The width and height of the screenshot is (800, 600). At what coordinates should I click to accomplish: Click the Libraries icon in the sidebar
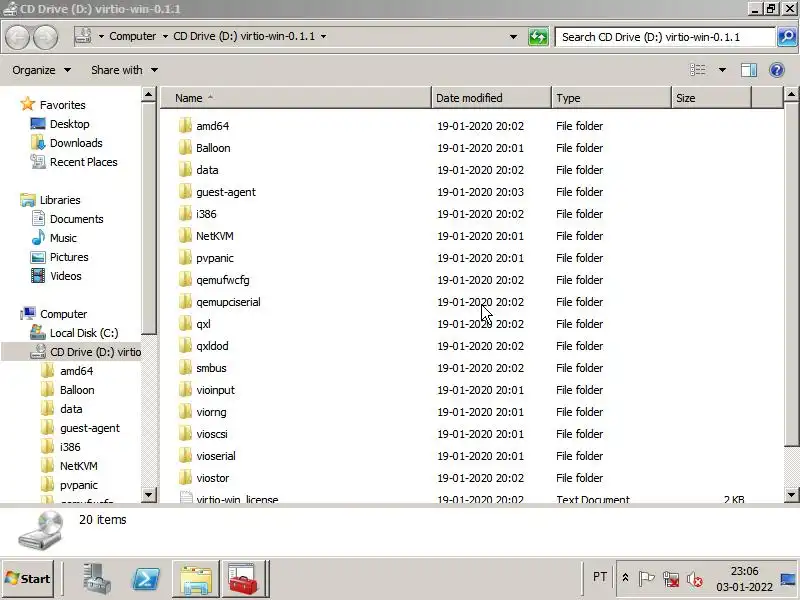pyautogui.click(x=28, y=199)
